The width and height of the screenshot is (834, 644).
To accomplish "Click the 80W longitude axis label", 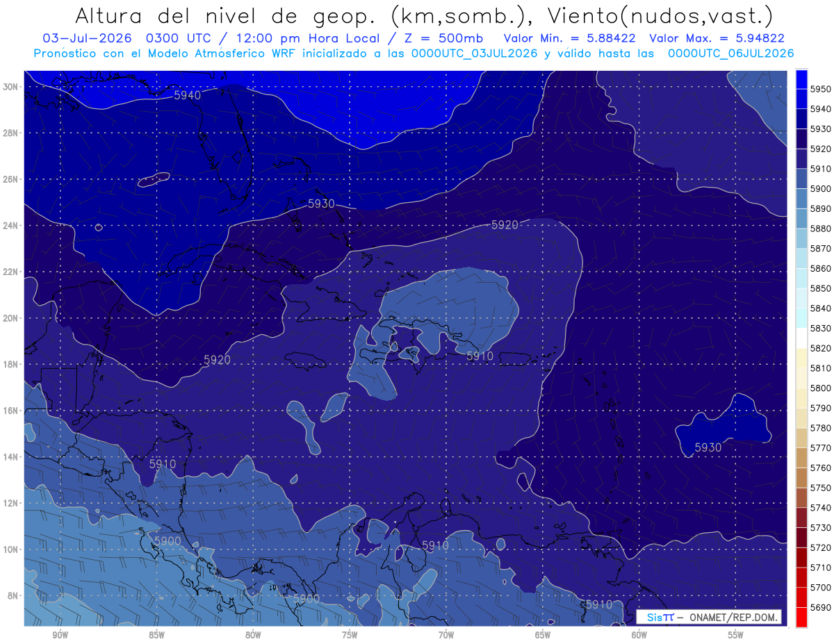I will tap(253, 635).
